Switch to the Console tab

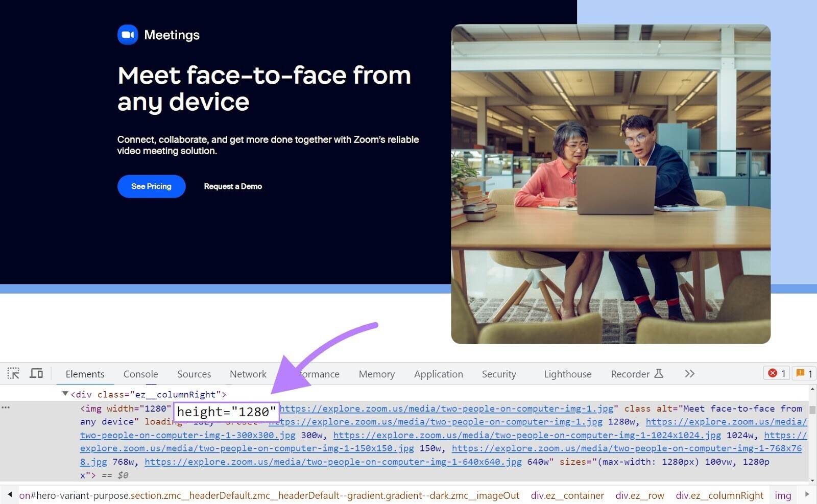(140, 374)
